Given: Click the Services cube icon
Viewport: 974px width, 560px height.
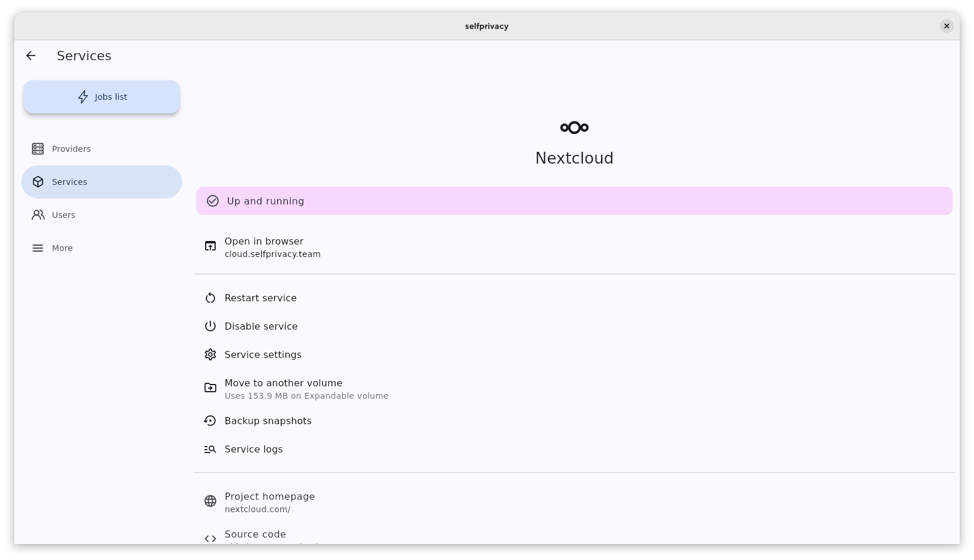Looking at the screenshot, I should pos(38,182).
